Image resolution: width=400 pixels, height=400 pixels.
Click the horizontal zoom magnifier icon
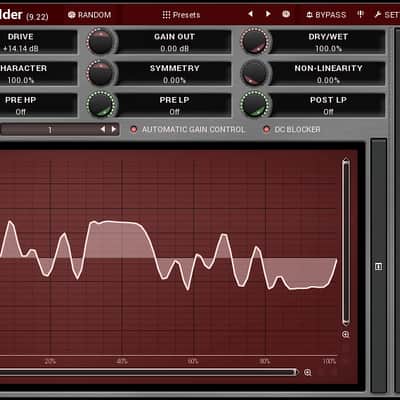pos(308,372)
